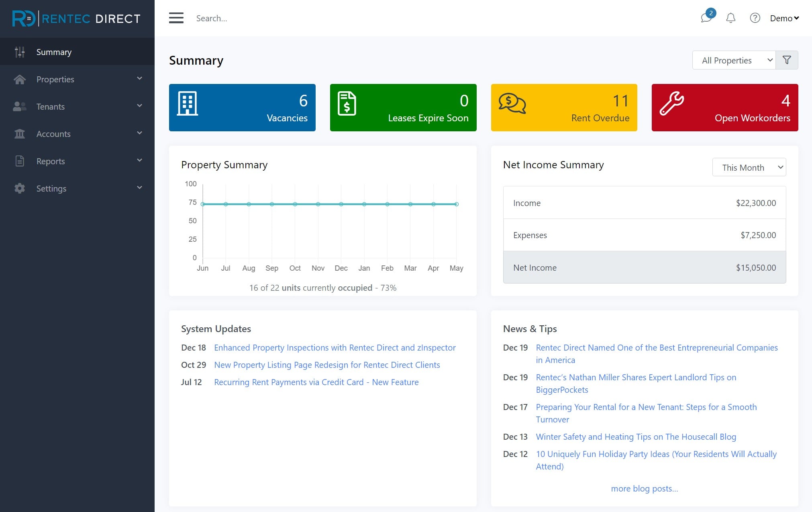Open the help question mark icon
The image size is (812, 512).
pyautogui.click(x=755, y=18)
